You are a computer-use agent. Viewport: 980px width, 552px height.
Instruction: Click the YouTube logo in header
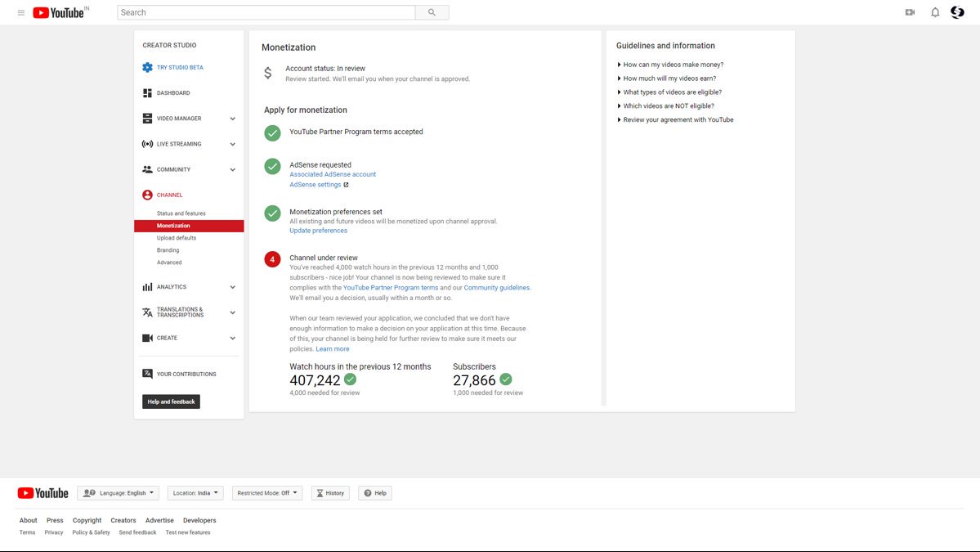coord(58,12)
